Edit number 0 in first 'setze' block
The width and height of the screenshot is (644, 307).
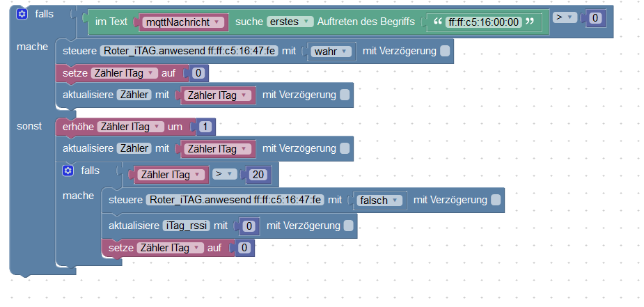pyautogui.click(x=198, y=73)
